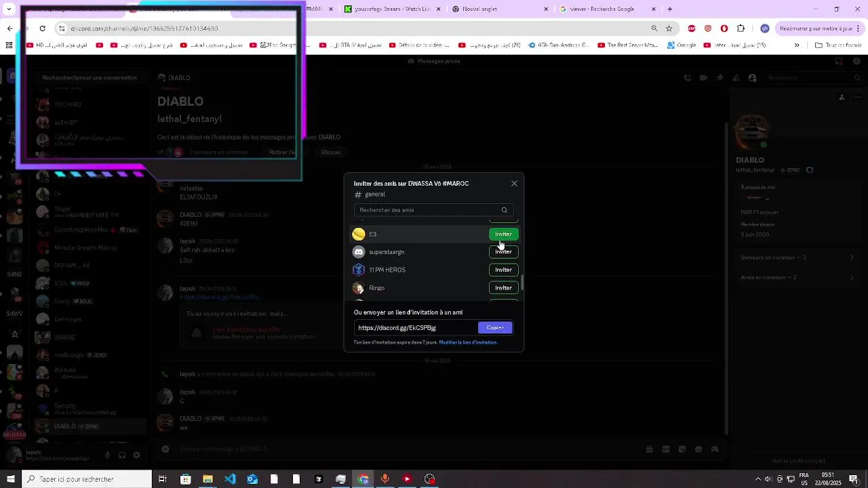
Task: Click superstaargn's Discord avatar
Action: coord(359,252)
